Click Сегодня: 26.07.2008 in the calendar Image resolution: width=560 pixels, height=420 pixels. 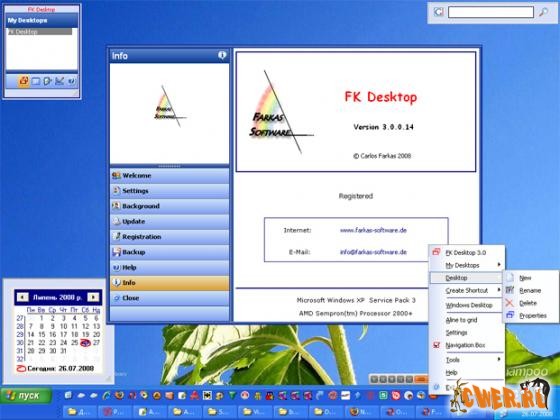click(56, 368)
